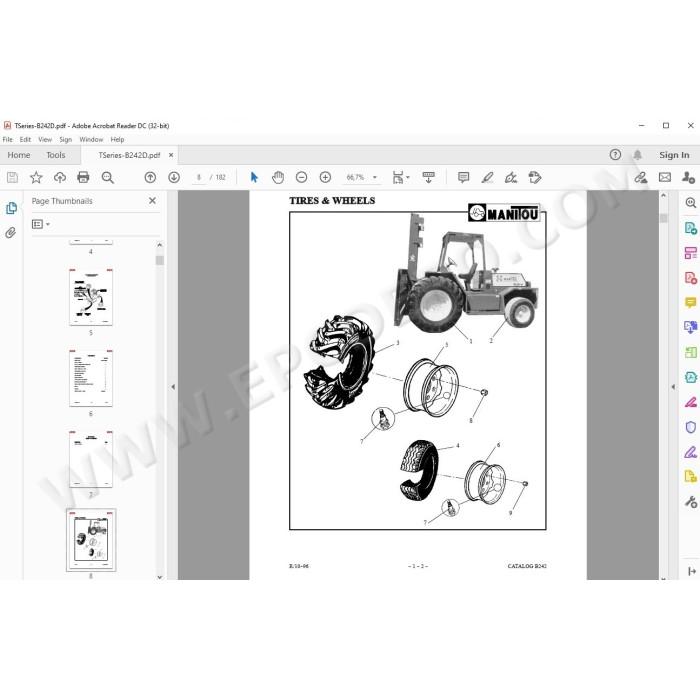
Task: Open the Create PDF tool
Action: [x=690, y=278]
